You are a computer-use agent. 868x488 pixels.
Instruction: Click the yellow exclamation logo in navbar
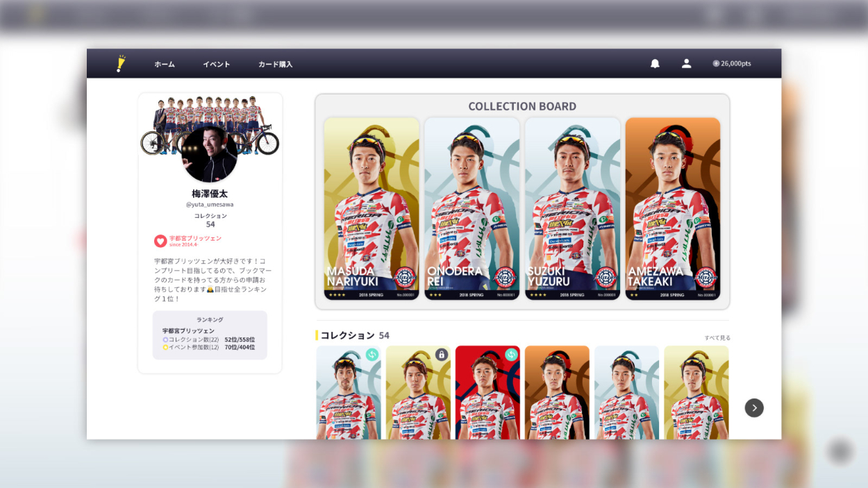click(x=121, y=64)
